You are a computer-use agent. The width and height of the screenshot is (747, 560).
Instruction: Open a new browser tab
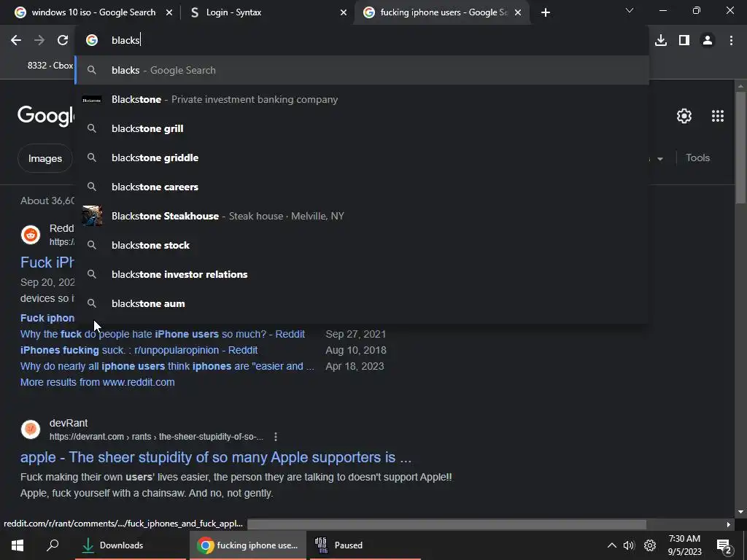546,12
